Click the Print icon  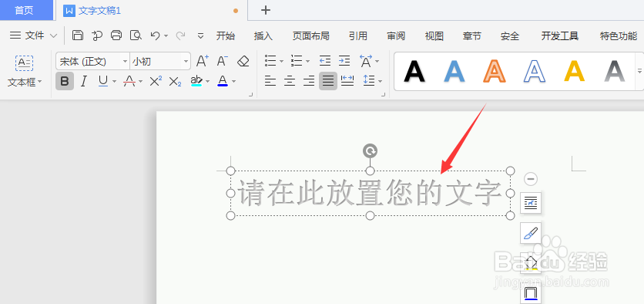click(116, 35)
